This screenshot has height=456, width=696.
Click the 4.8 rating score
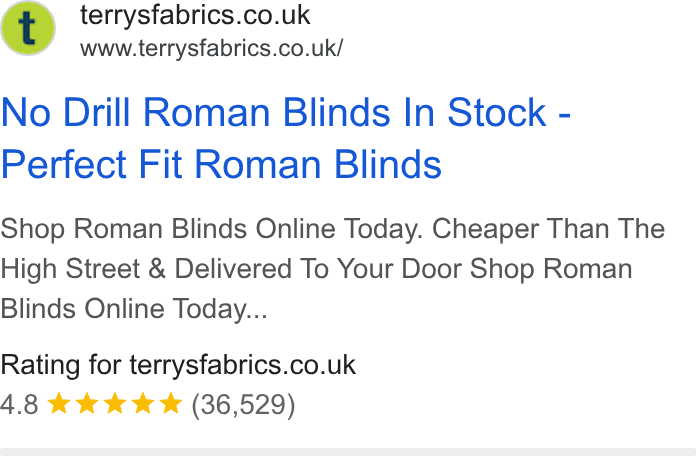click(20, 405)
